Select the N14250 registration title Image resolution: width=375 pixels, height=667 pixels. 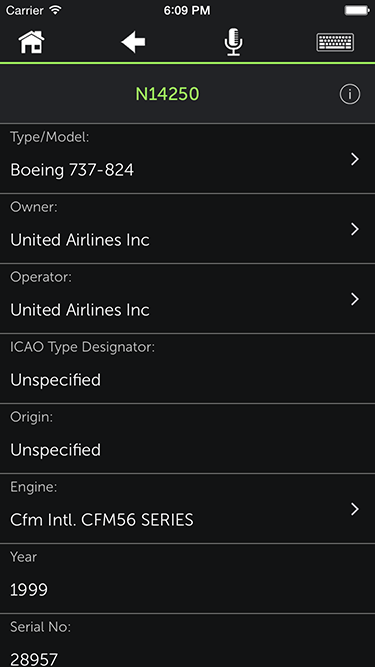pyautogui.click(x=167, y=94)
